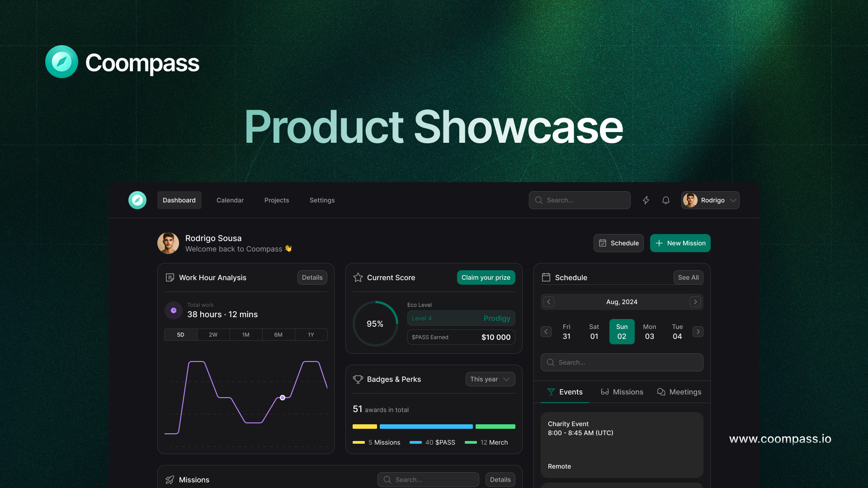
Task: Click the blue $PASS awards bar
Action: (426, 427)
